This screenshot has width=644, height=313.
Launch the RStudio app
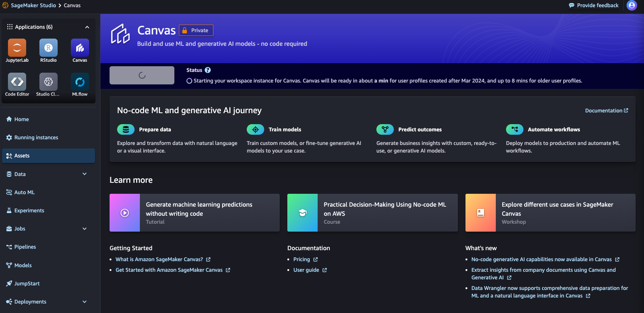pos(49,48)
